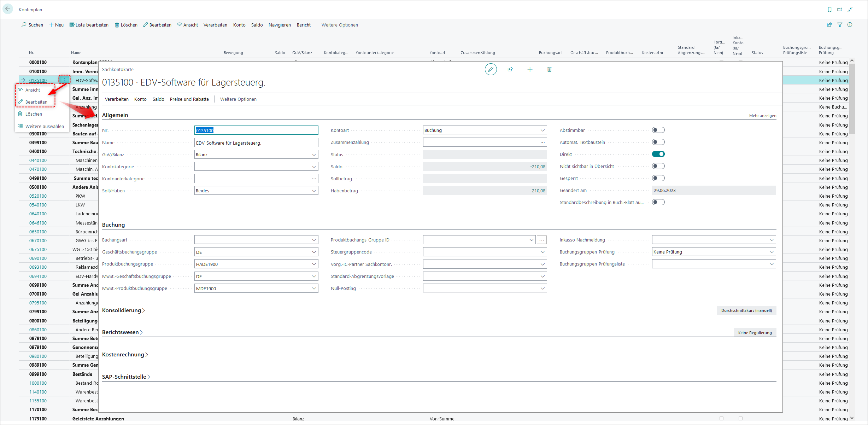Open account link 1000100 in the list
Viewport: 868px width, 425px height.
(38, 383)
